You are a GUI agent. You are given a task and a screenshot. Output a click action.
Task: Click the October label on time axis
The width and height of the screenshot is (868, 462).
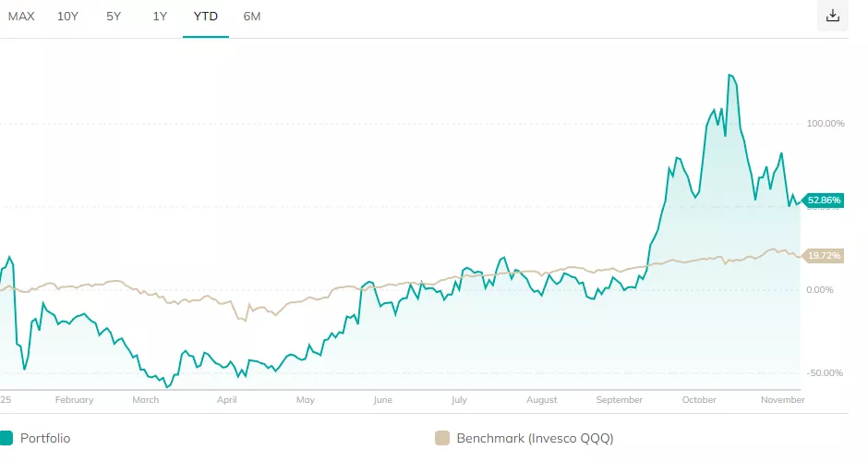click(x=699, y=400)
